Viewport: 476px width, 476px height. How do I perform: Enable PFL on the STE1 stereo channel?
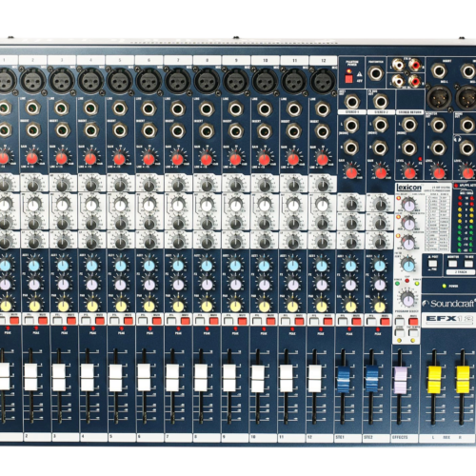(x=343, y=321)
